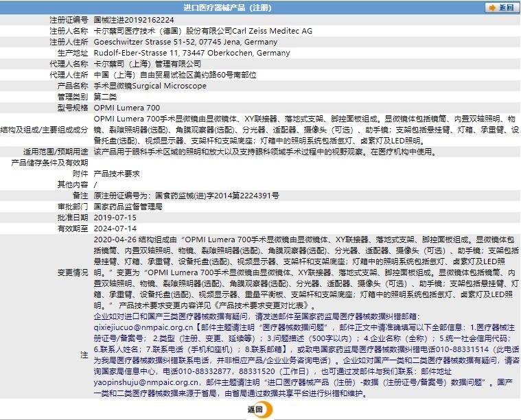This screenshot has width=521, height=420.
Task: Click the label 其他内容
Action: 73,185
